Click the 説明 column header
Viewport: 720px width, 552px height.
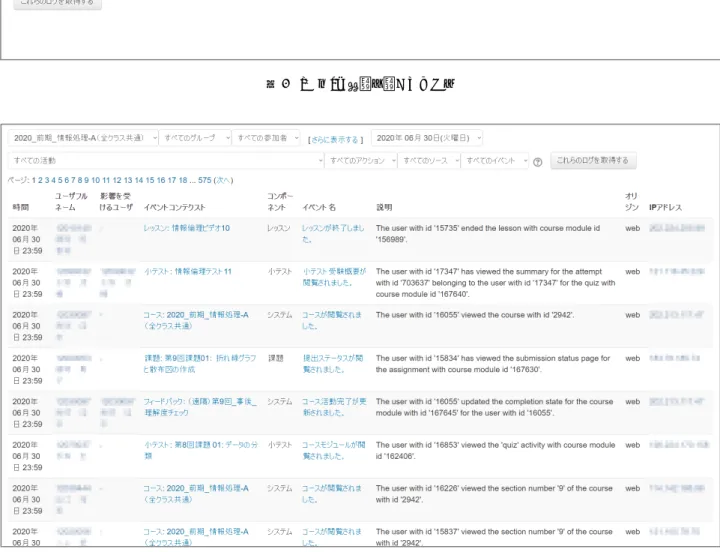[x=384, y=207]
